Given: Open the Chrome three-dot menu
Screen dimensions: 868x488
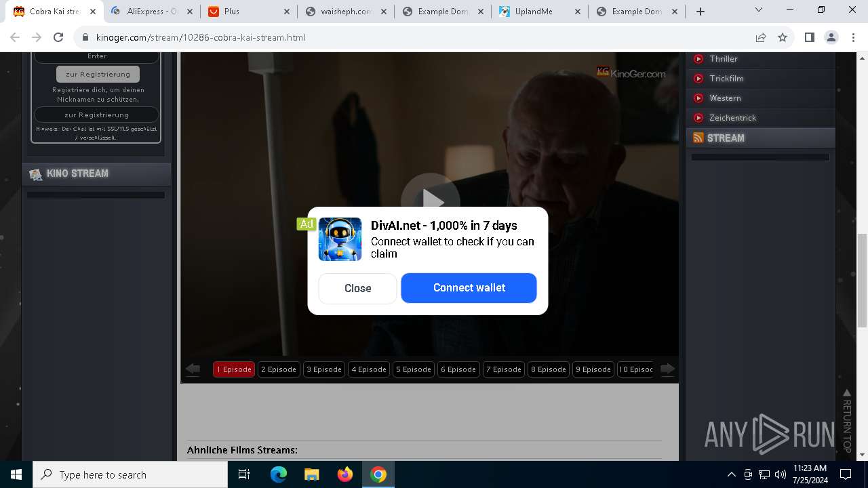Looking at the screenshot, I should 853,37.
